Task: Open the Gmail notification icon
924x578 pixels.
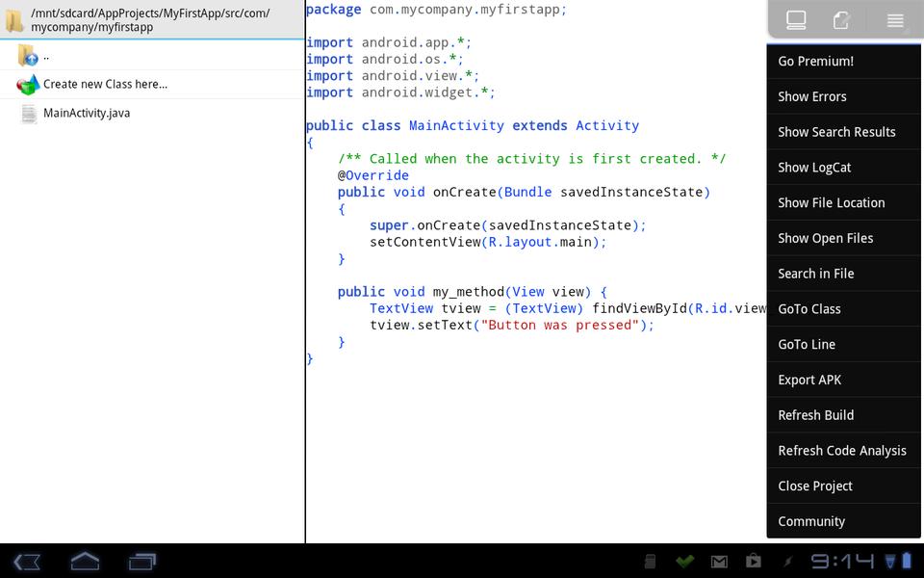Action: [719, 562]
